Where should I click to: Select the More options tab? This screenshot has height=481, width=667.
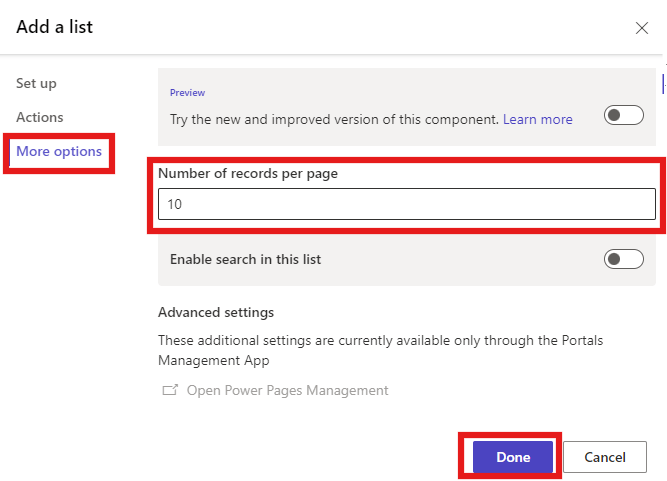[58, 152]
